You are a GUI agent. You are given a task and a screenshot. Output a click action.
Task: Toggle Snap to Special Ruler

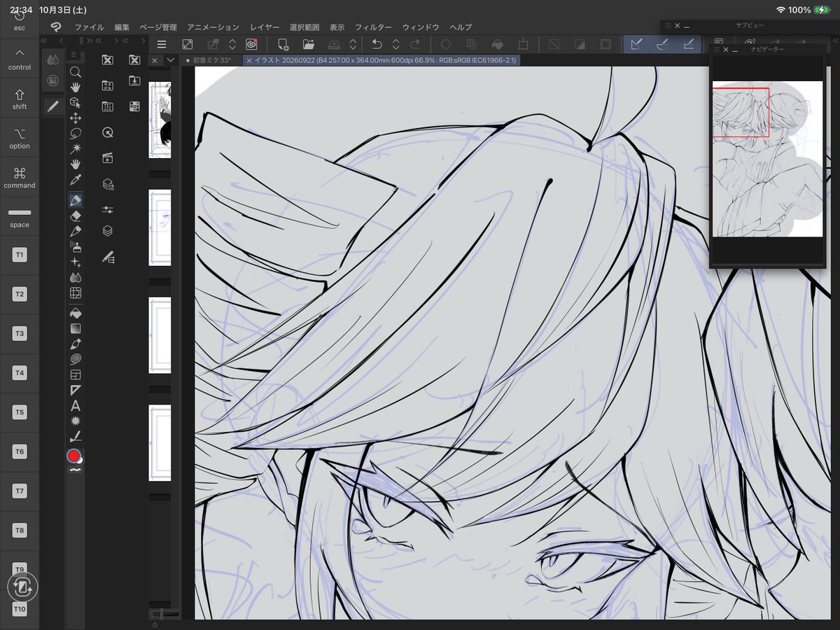(x=661, y=44)
